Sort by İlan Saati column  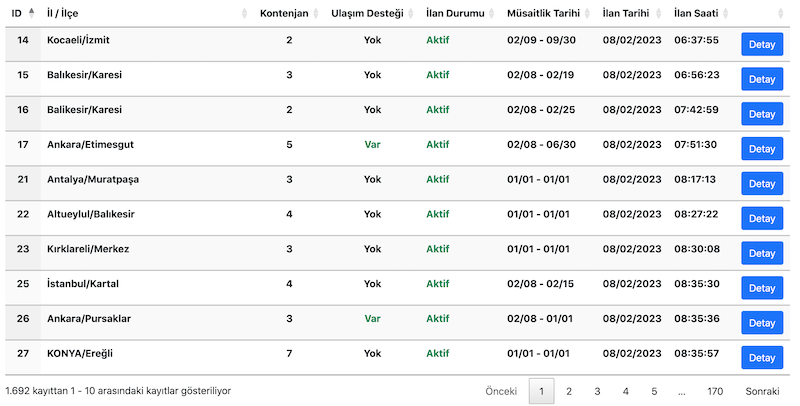(x=695, y=13)
